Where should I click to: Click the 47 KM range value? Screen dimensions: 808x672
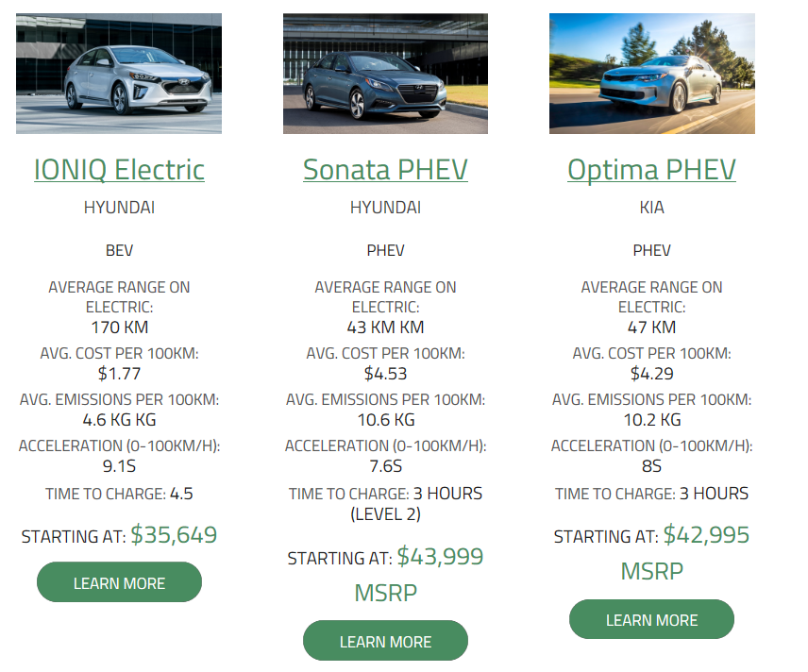[652, 328]
